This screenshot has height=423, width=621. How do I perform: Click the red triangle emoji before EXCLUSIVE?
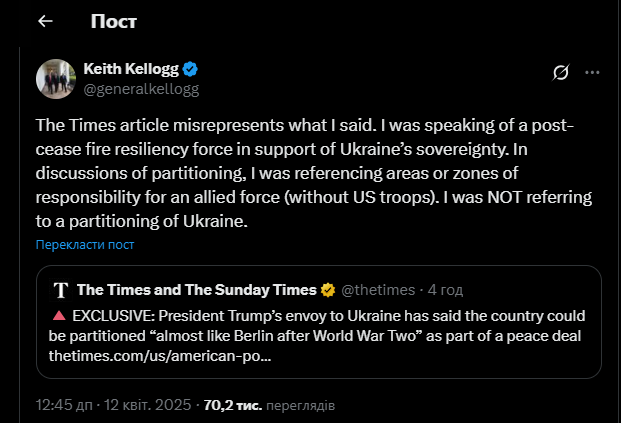57,315
